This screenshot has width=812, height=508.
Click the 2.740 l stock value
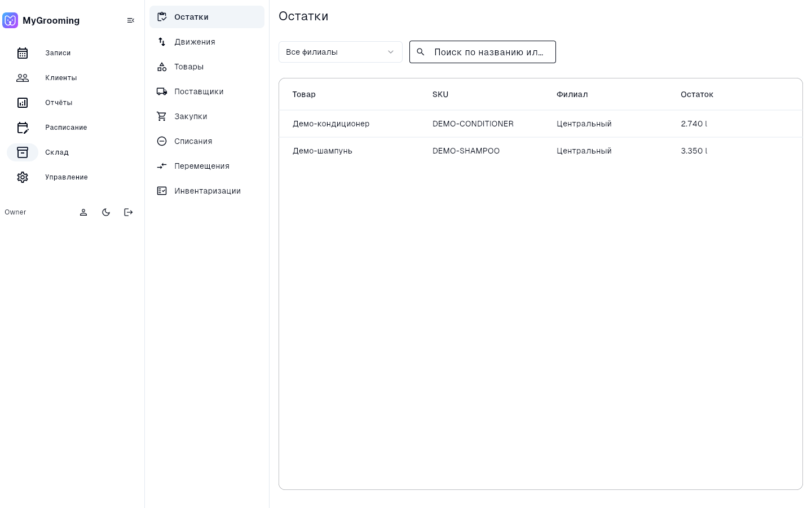tap(694, 124)
